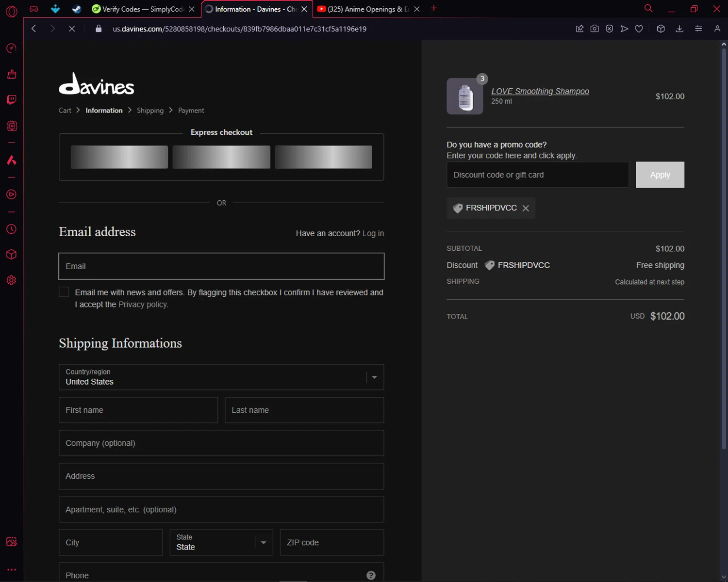Open the Opera main menu logo
This screenshot has width=728, height=582.
pyautogui.click(x=12, y=11)
